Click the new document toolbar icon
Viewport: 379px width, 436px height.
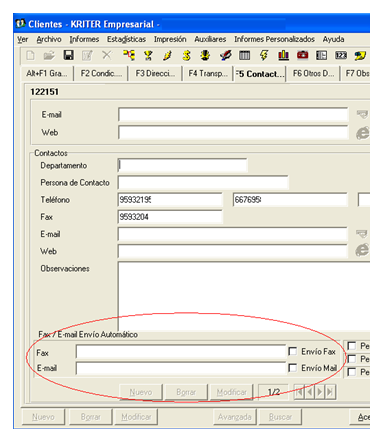[30, 55]
